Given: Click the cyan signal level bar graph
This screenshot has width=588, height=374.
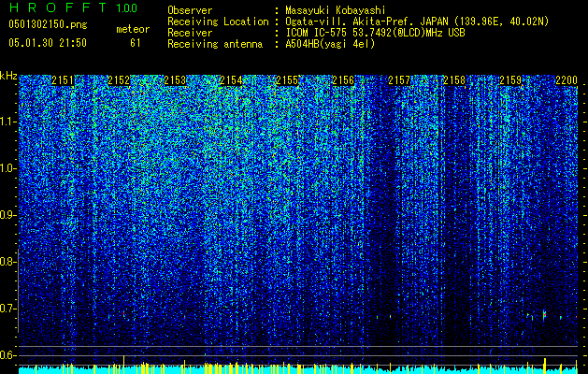Looking at the screenshot, I should [298, 370].
